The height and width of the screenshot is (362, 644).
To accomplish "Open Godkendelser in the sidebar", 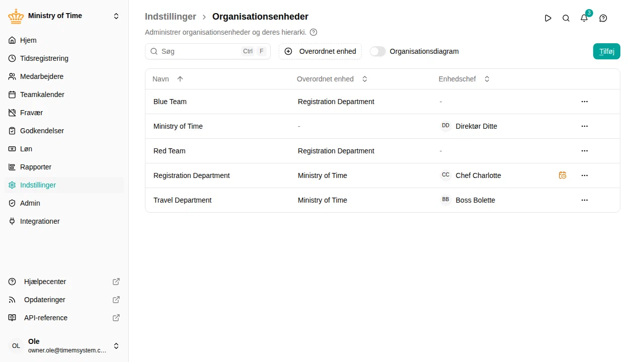I will [64, 131].
